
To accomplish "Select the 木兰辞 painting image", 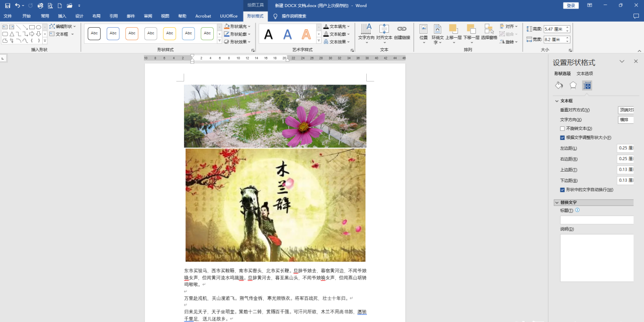I will (276, 205).
